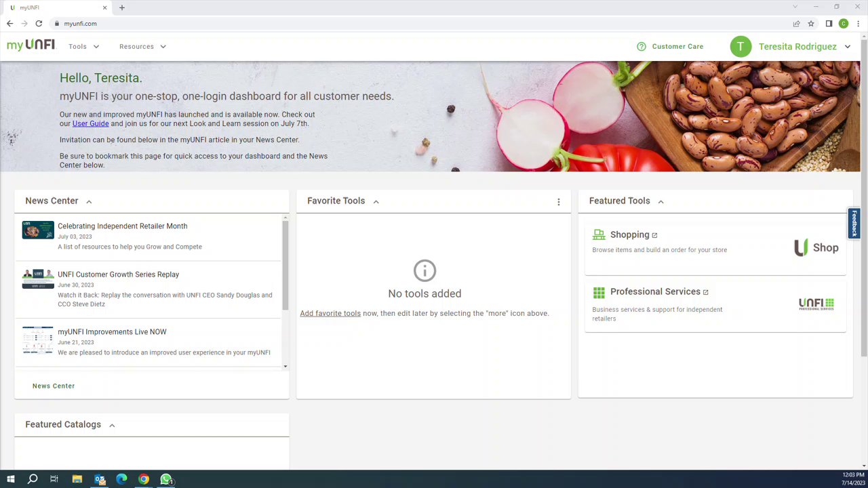Click the info icon above No tools added
The width and height of the screenshot is (868, 488).
pyautogui.click(x=425, y=271)
